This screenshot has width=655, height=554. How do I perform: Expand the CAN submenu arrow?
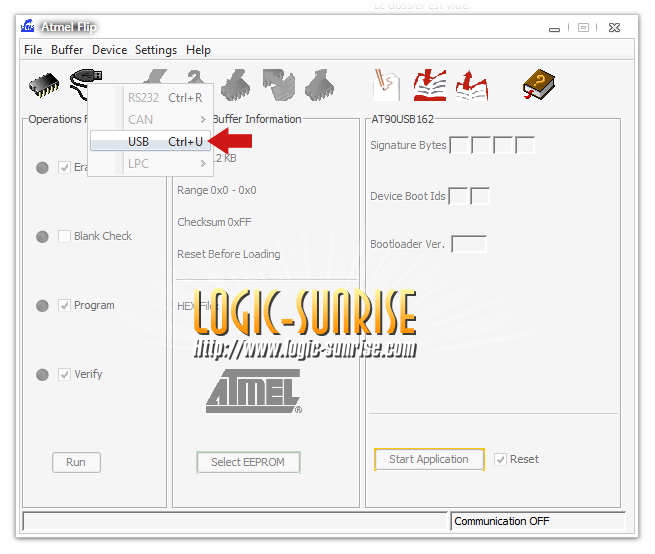coord(203,119)
